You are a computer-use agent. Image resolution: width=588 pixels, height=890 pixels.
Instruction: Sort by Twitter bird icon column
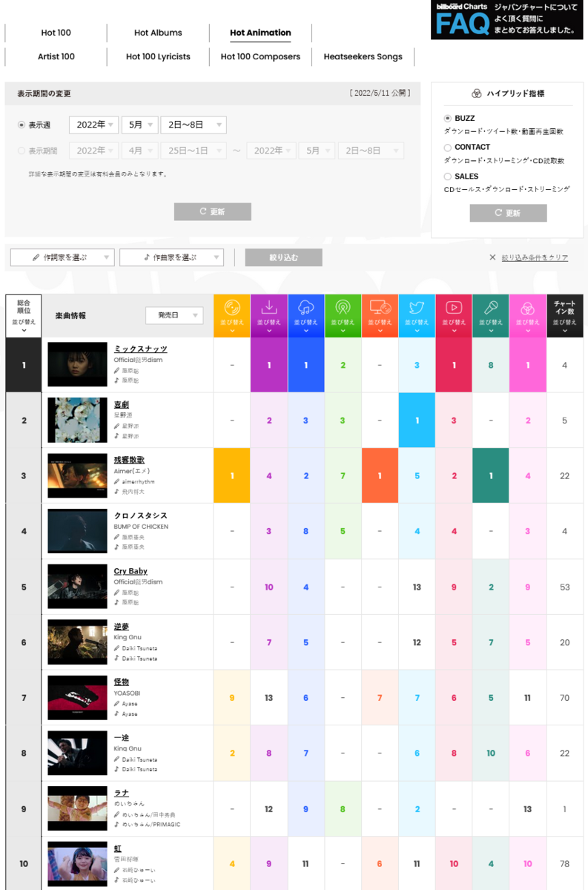[x=417, y=316]
